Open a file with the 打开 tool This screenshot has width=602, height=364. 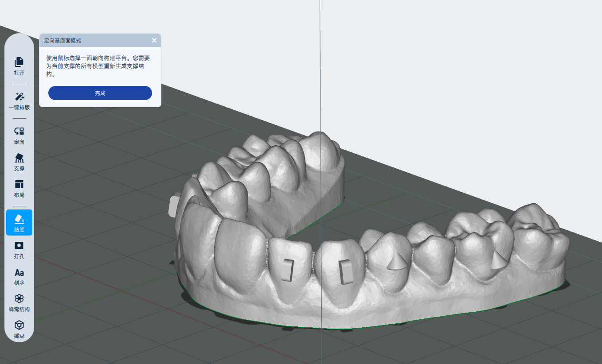(19, 66)
